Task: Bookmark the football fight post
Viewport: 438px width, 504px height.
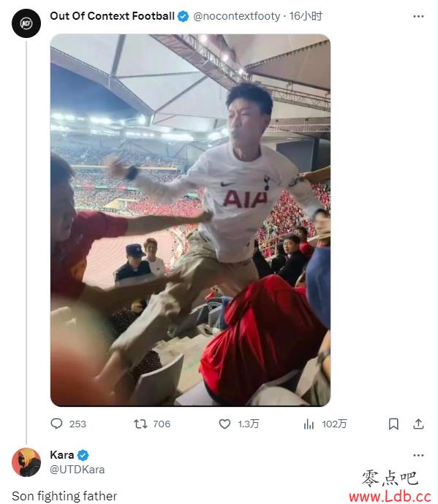Action: (393, 424)
